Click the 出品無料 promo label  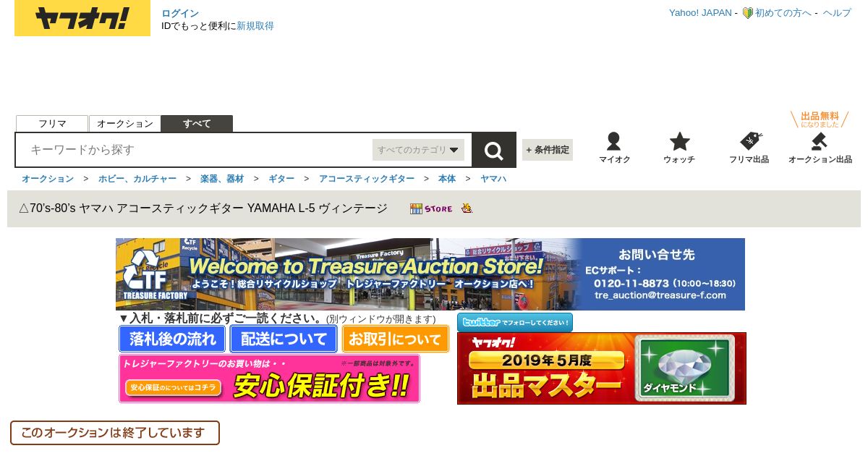[820, 119]
